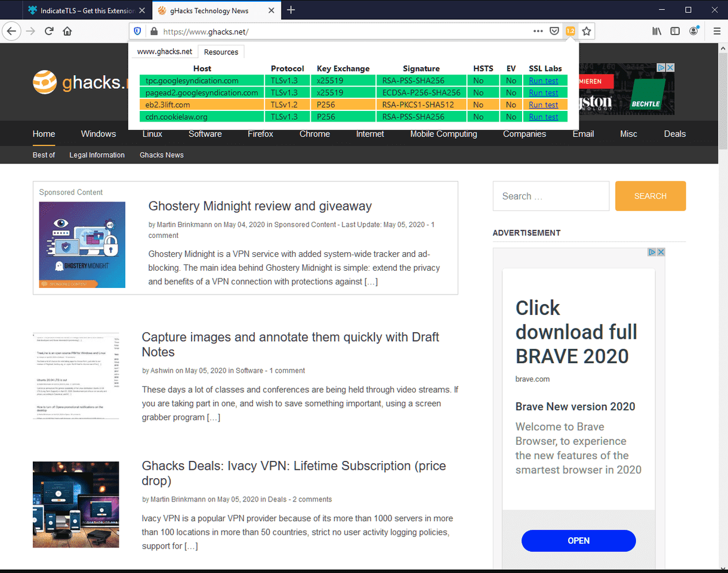Open the Library toolbar icon
Image resolution: width=728 pixels, height=573 pixels.
coord(656,31)
